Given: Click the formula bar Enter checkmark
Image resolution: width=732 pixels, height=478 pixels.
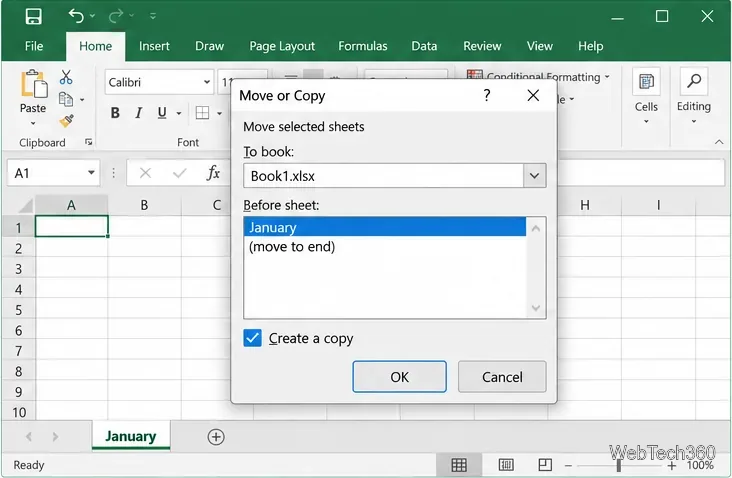Looking at the screenshot, I should coord(179,173).
